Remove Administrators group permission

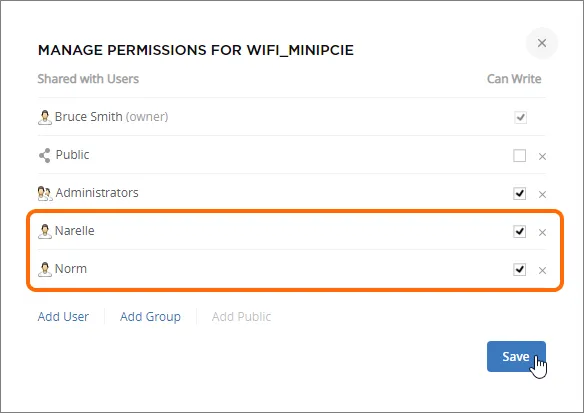click(542, 194)
